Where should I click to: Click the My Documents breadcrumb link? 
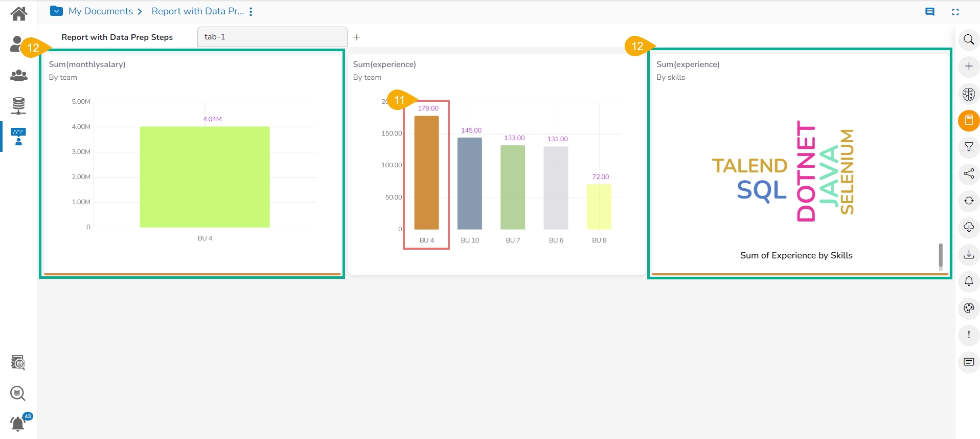click(x=101, y=11)
